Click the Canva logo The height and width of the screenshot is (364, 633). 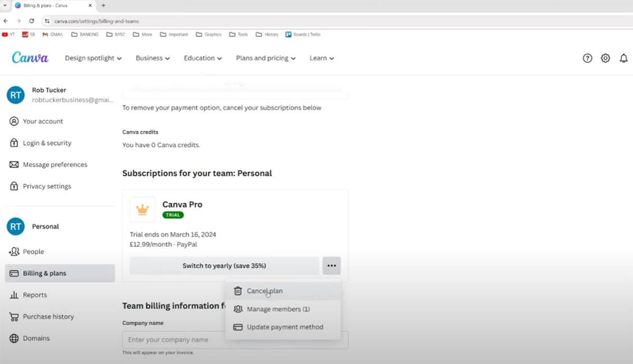click(x=30, y=58)
